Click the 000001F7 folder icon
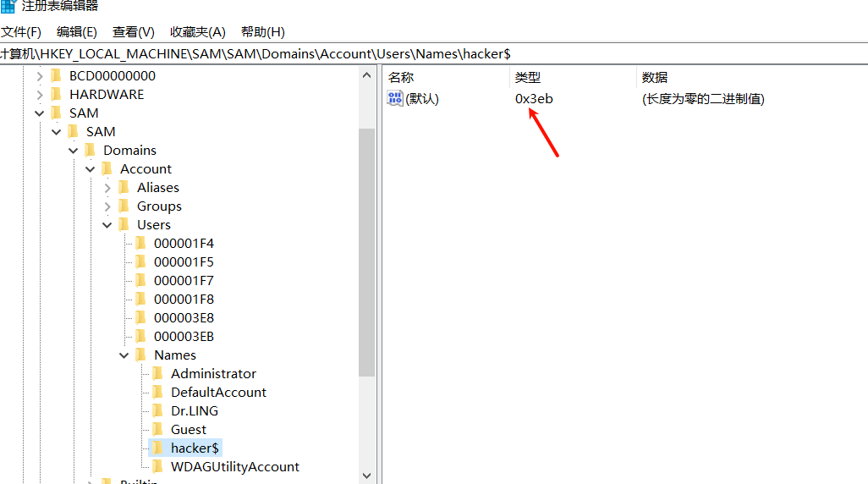 pos(141,280)
